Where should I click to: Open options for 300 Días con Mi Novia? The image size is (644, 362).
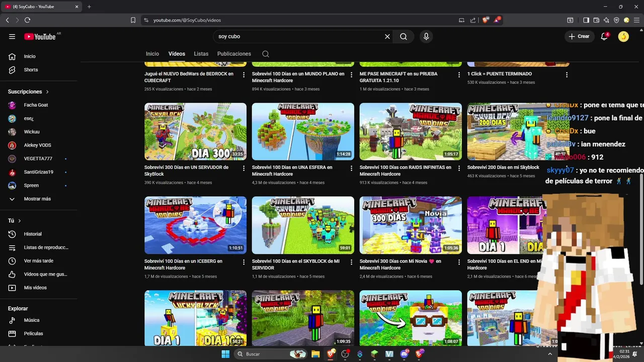(459, 262)
